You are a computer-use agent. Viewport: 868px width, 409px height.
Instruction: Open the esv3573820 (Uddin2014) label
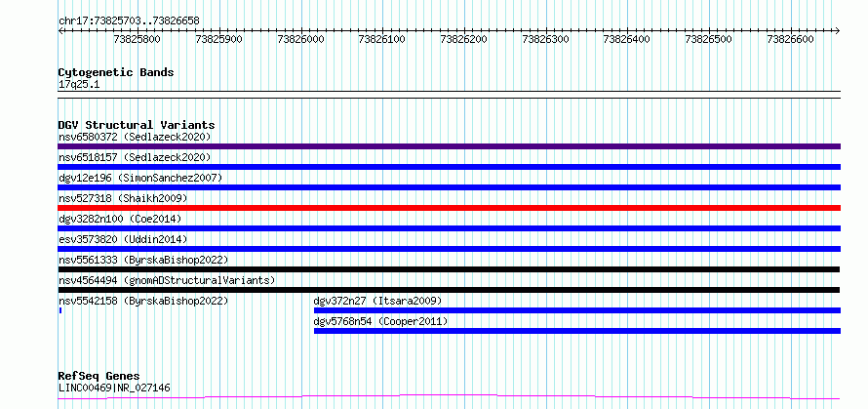tap(123, 239)
